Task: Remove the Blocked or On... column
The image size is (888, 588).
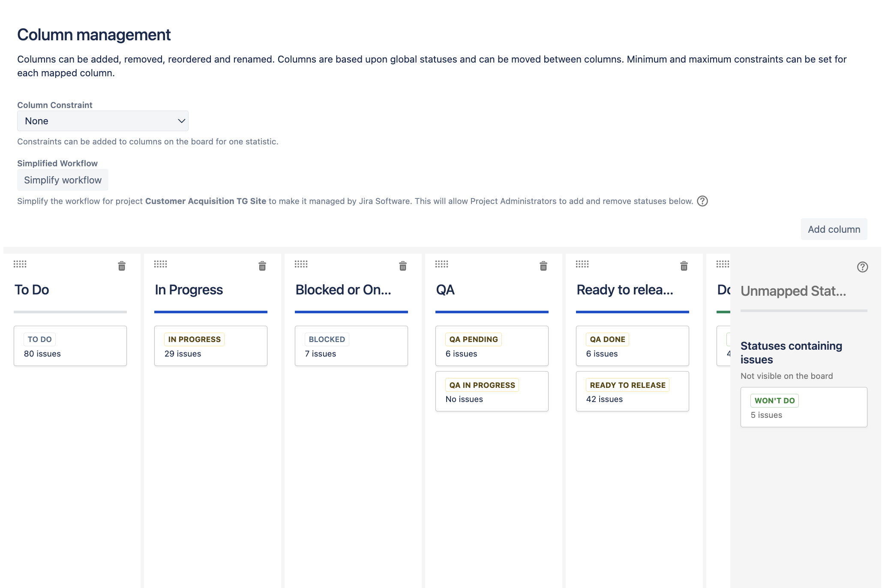Action: point(403,266)
